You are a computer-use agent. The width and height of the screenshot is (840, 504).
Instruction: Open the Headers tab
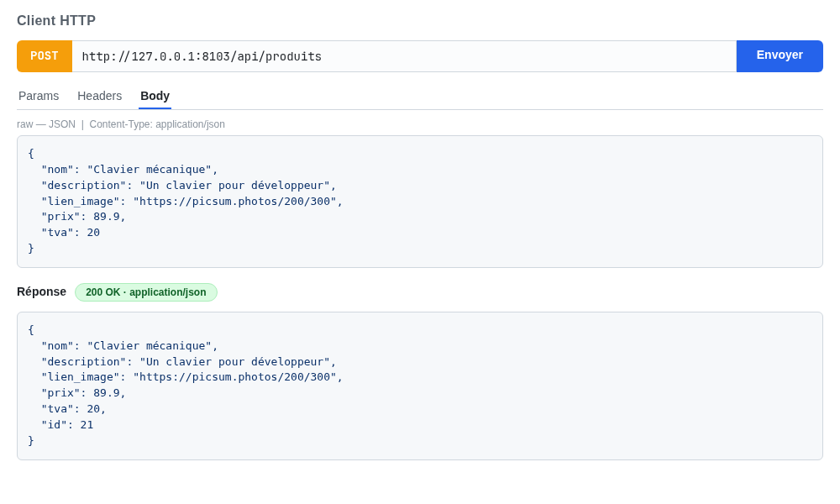pos(100,96)
